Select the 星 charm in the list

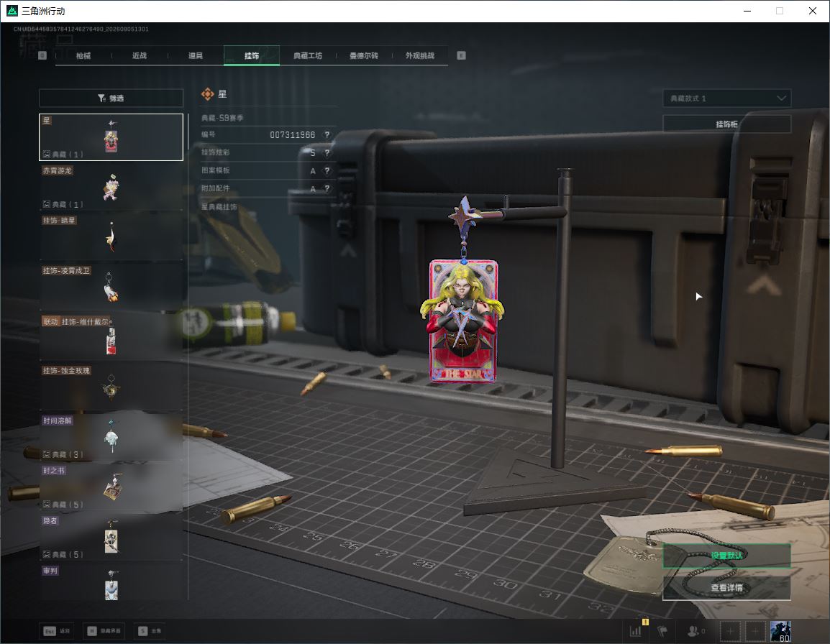pos(111,137)
